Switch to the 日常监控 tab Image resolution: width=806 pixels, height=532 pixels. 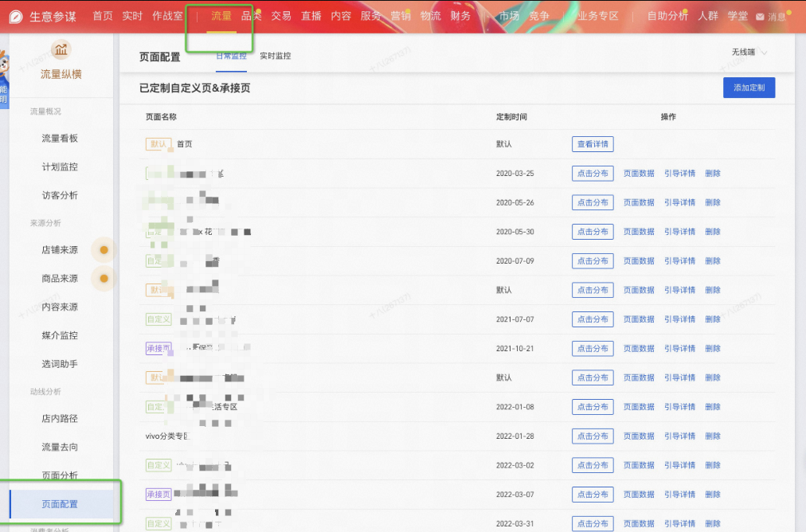click(231, 56)
